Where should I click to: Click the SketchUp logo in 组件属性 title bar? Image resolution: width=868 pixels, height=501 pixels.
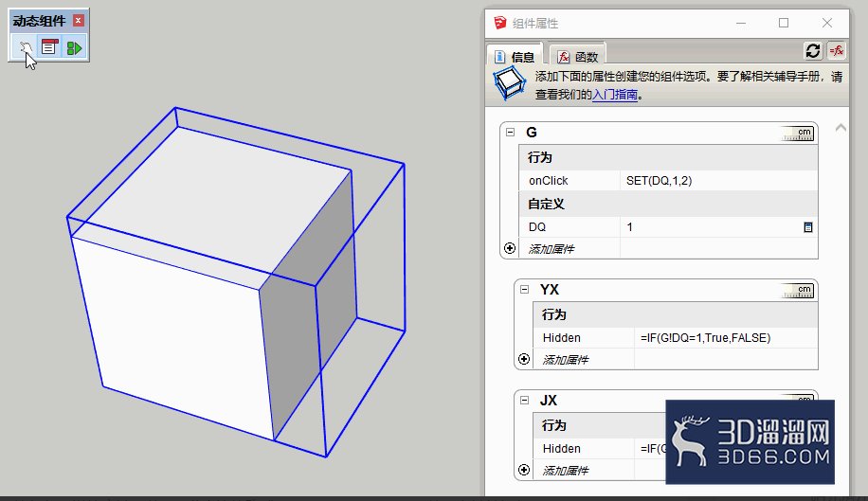click(x=500, y=23)
